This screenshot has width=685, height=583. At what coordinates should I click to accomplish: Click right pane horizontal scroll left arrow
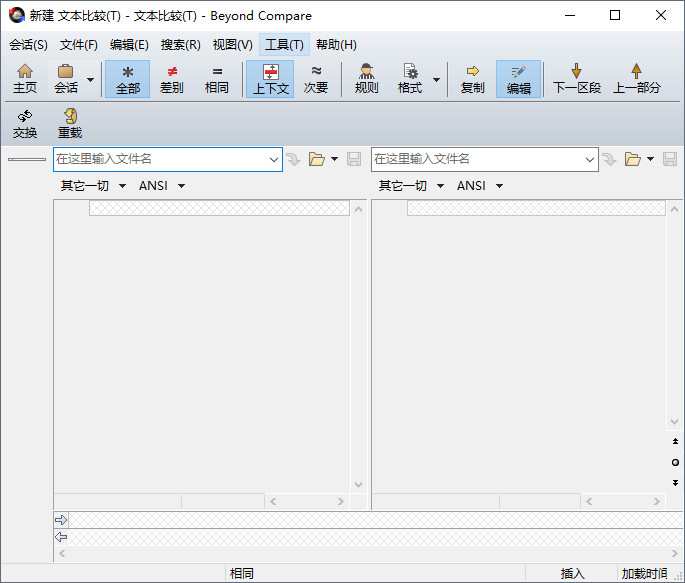click(x=589, y=501)
